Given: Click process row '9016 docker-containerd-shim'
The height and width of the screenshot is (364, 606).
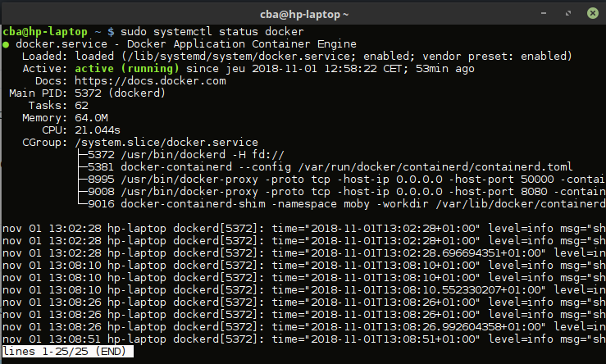Looking at the screenshot, I should [346, 204].
